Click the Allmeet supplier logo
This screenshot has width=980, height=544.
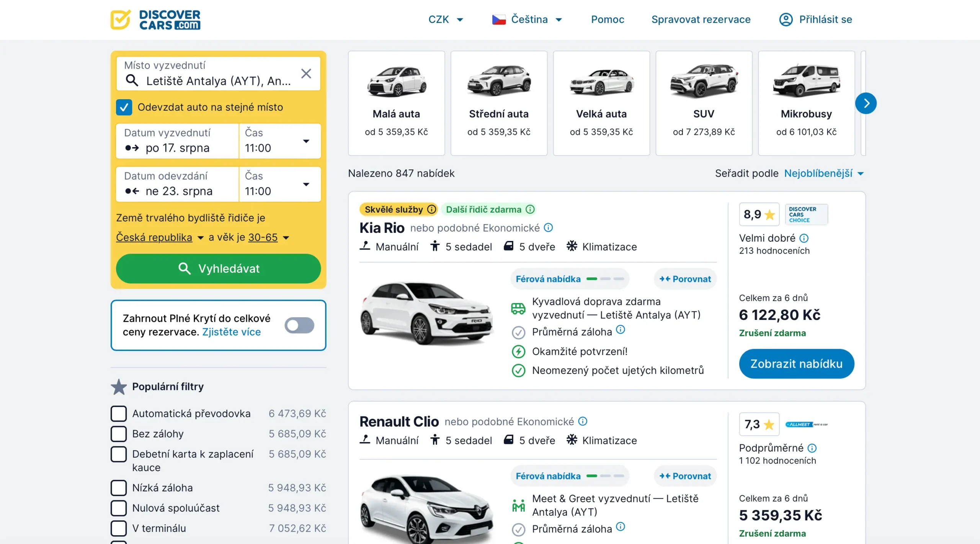click(x=806, y=424)
